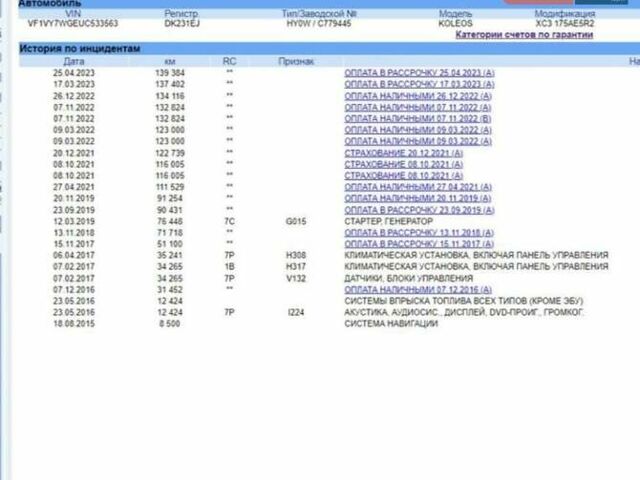Click ОПЛАТА НАЛИЧНЫМИ 27.04.2021 (A) link
Image resolution: width=640 pixels, height=480 pixels.
coord(418,187)
